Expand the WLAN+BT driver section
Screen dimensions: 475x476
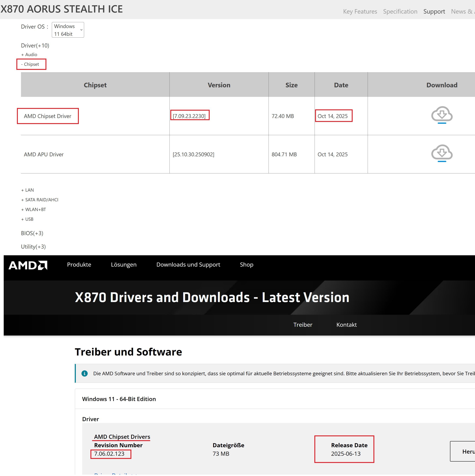coord(34,209)
